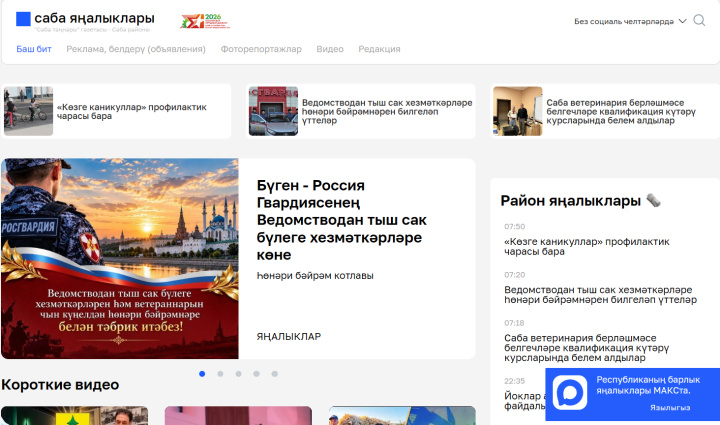
Task: Click Һөнәри бәйрәм котлавы subtitle
Action: [315, 276]
